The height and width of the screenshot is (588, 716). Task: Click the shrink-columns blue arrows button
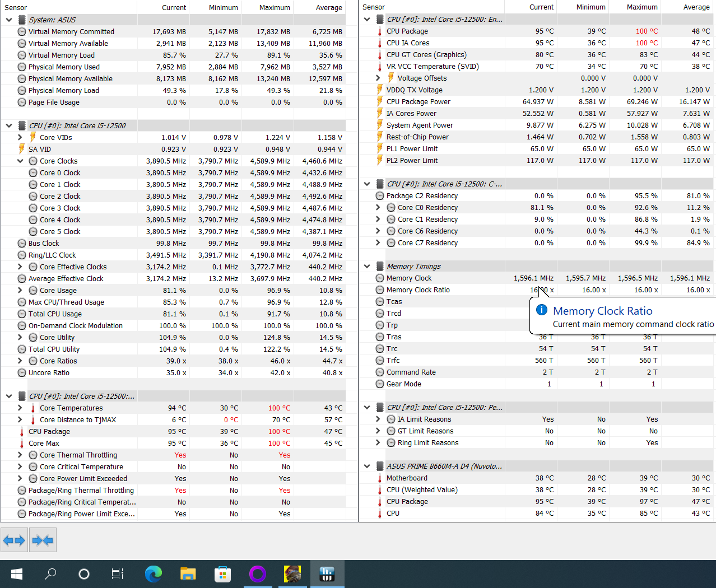point(43,540)
